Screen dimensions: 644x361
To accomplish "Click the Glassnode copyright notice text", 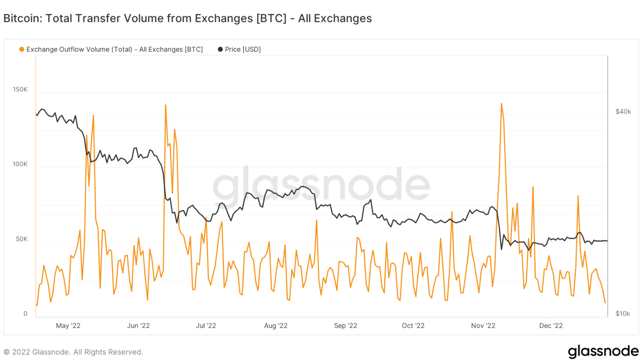I will (x=73, y=352).
